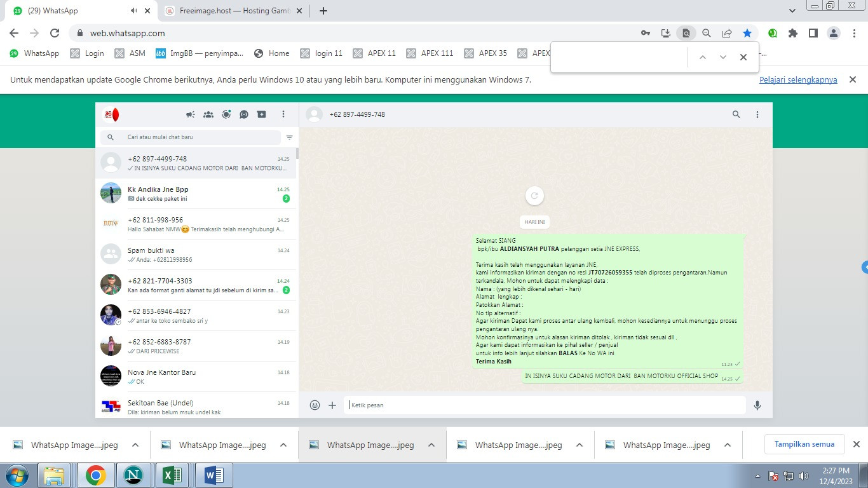Mute the WhatsApp tab audio icon
The image size is (868, 488).
134,11
